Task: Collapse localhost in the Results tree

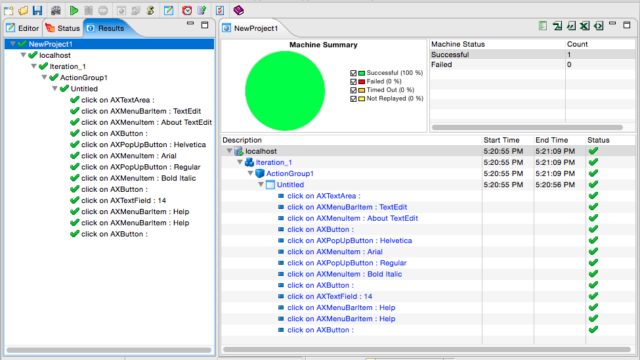Action: [x=23, y=55]
